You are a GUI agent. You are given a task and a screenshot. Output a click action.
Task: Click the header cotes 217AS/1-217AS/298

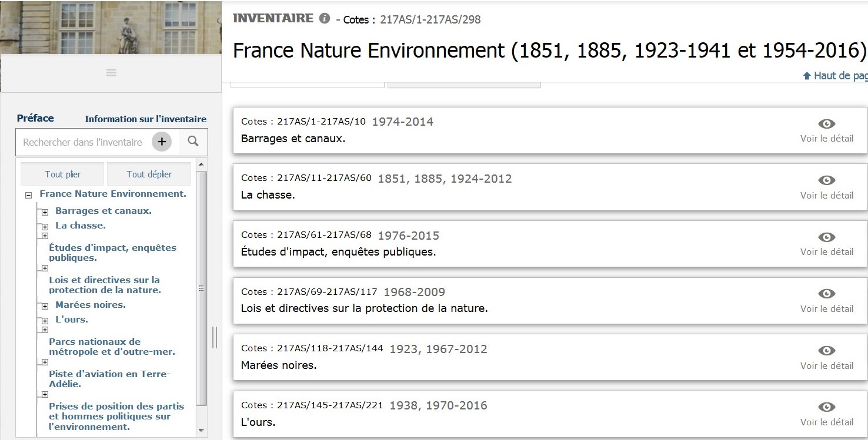coord(430,19)
